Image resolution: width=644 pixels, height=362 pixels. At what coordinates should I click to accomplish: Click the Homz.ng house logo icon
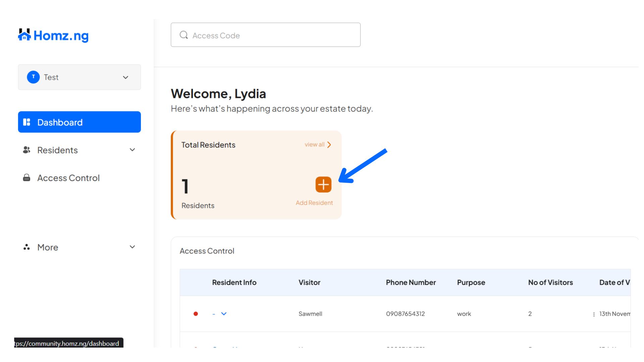coord(24,35)
